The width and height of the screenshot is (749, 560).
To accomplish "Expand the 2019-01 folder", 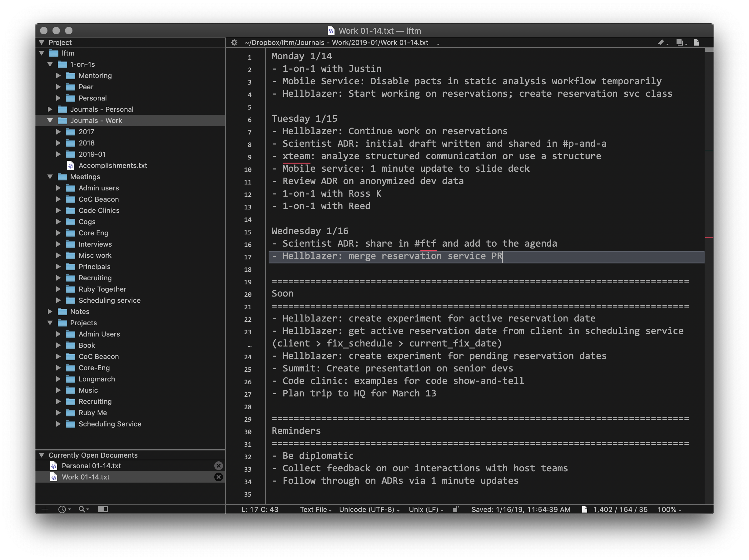I will 58,154.
